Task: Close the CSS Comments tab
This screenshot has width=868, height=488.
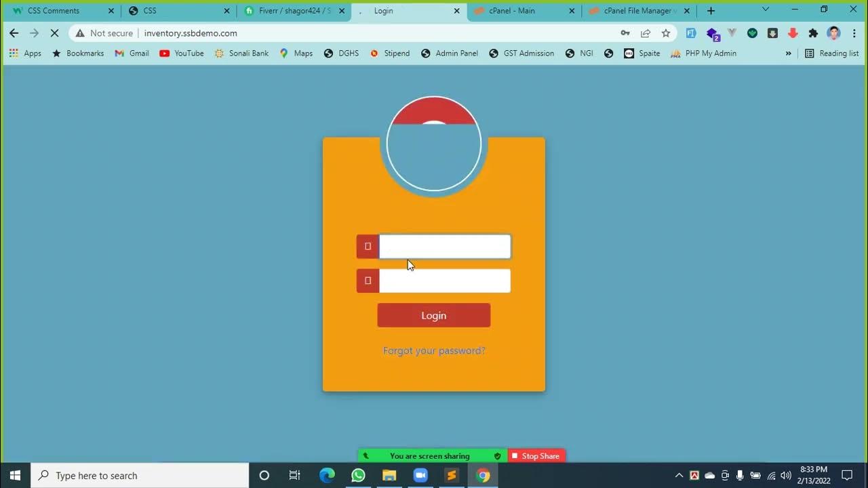Action: click(111, 11)
